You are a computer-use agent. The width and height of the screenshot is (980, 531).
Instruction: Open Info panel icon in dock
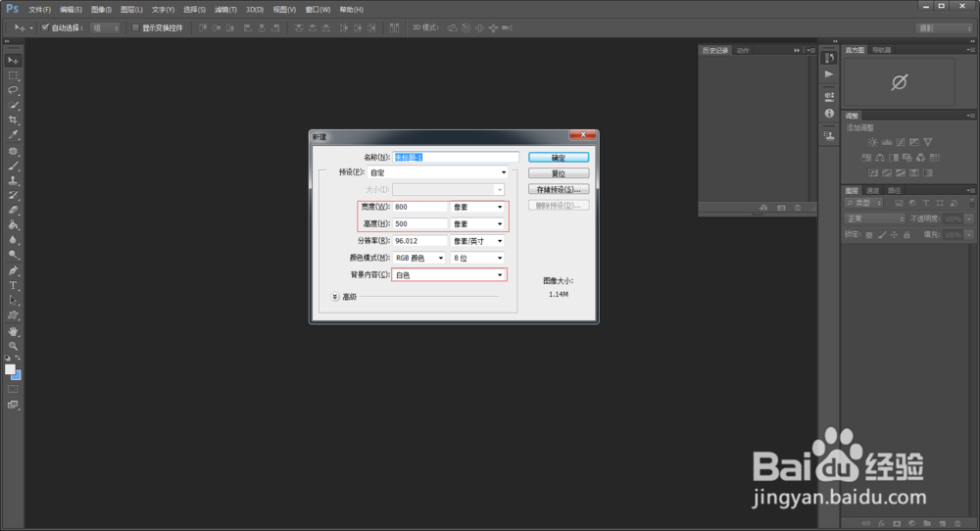pyautogui.click(x=829, y=113)
